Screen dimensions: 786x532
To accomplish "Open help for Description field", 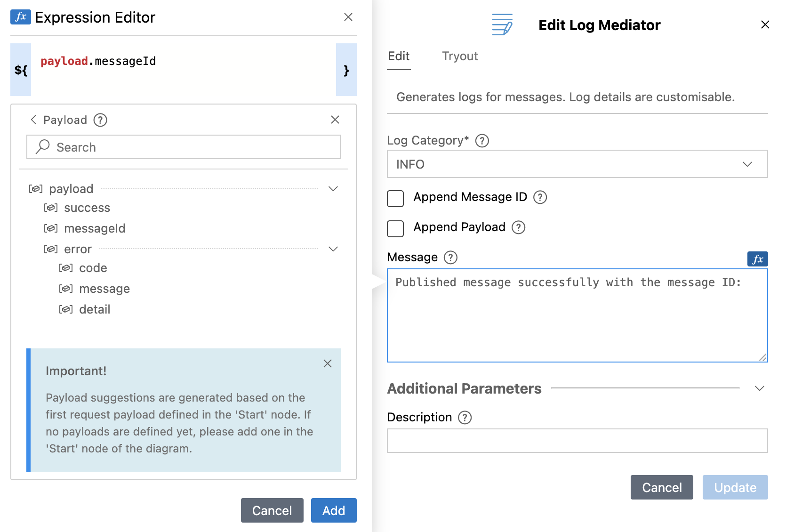I will tap(465, 417).
